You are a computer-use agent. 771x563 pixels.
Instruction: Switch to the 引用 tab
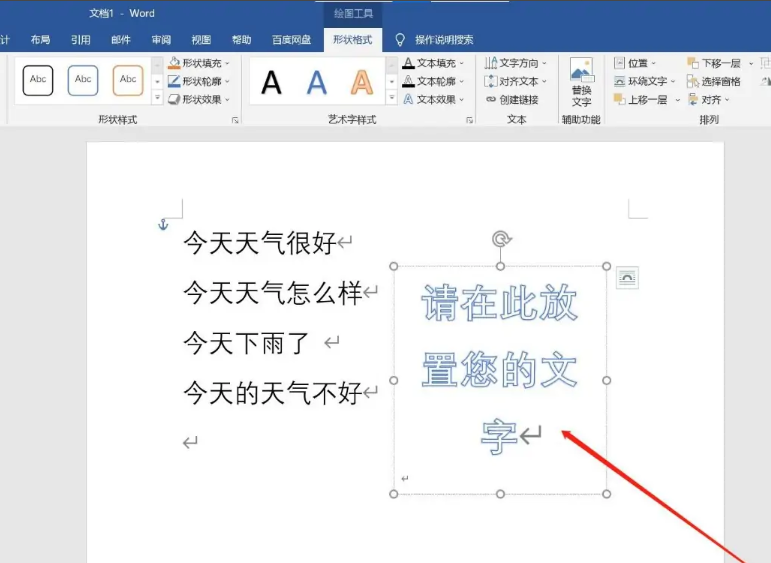pos(80,40)
